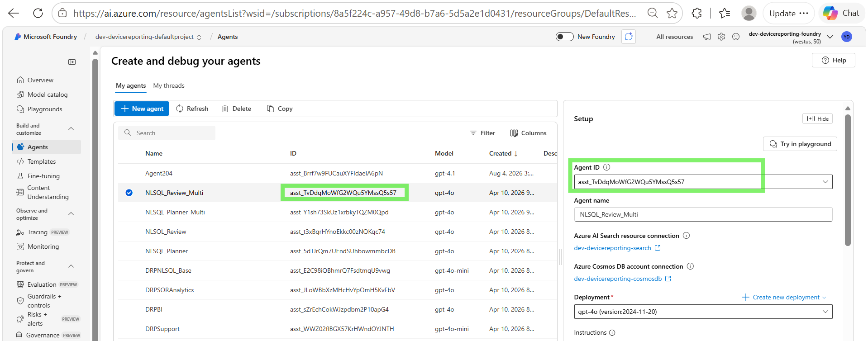Collapse the Build and customize section
Image resolution: width=868 pixels, height=341 pixels.
(71, 129)
